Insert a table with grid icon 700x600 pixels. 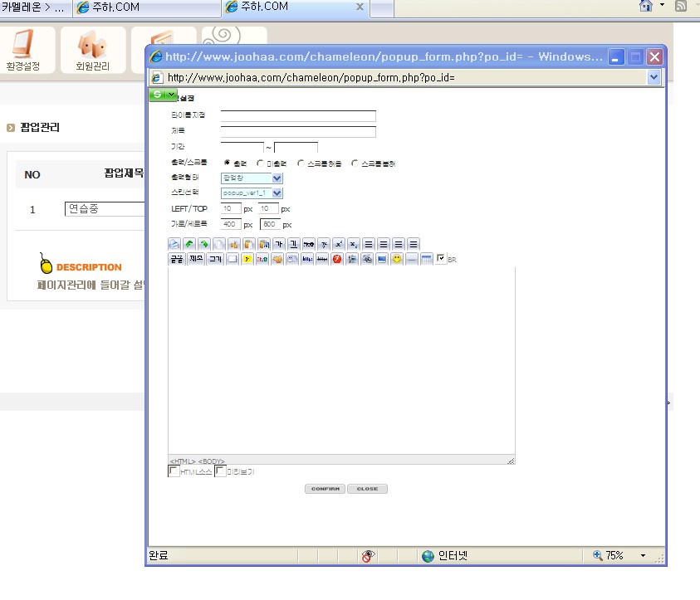[x=427, y=259]
